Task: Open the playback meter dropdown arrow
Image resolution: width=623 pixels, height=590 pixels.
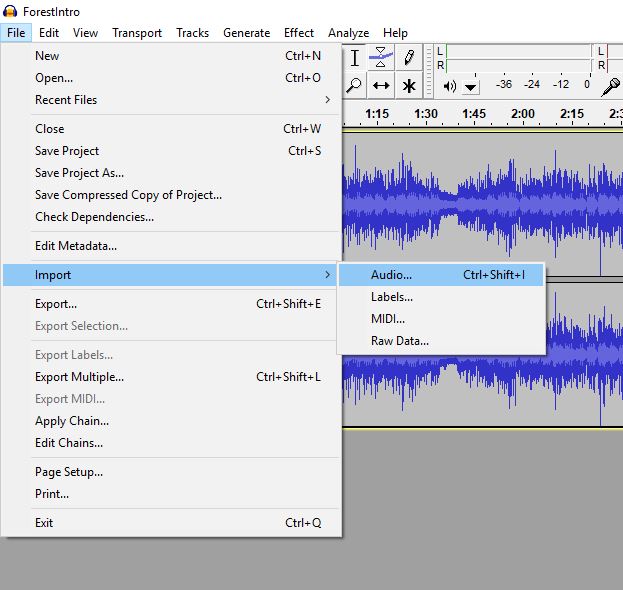Action: coord(470,87)
